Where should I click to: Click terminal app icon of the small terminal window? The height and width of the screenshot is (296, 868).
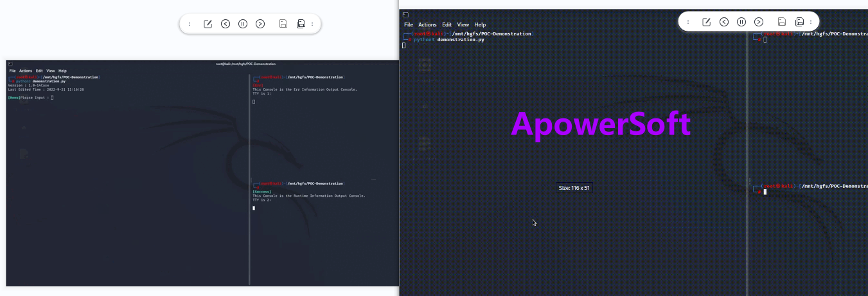pyautogui.click(x=10, y=64)
